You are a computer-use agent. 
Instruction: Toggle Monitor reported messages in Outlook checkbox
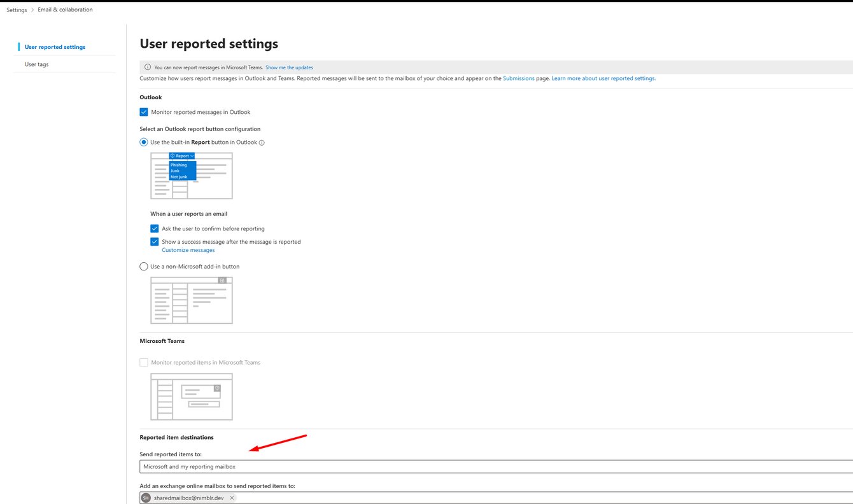[144, 112]
